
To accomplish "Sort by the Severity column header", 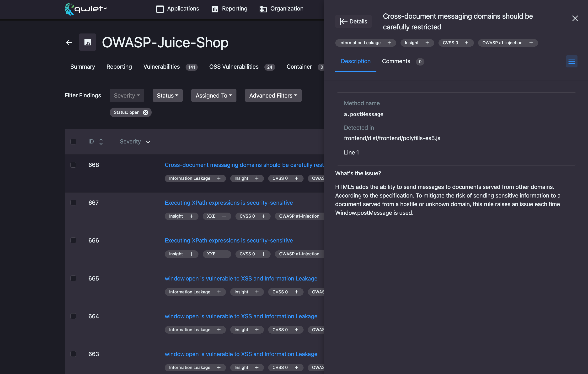I will click(135, 142).
